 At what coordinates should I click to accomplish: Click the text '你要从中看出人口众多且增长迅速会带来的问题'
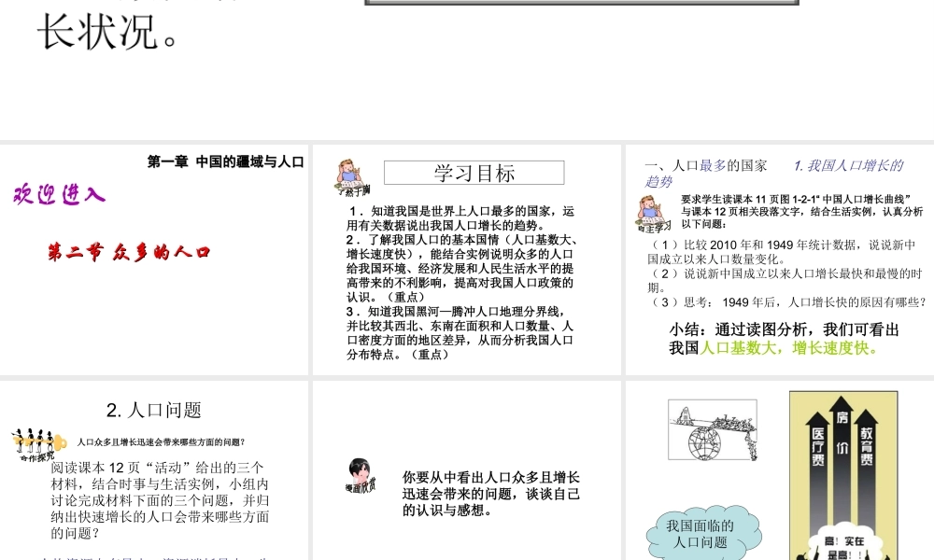tap(491, 494)
